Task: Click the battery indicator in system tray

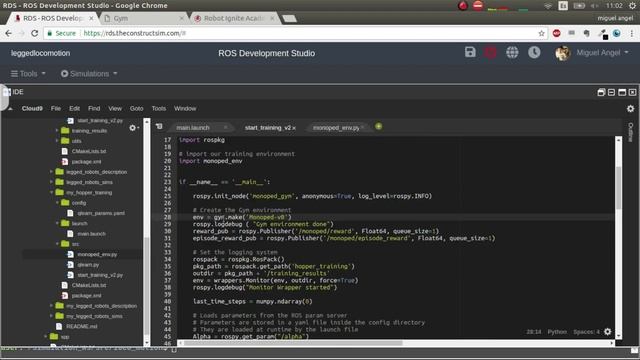Action: 579,6
